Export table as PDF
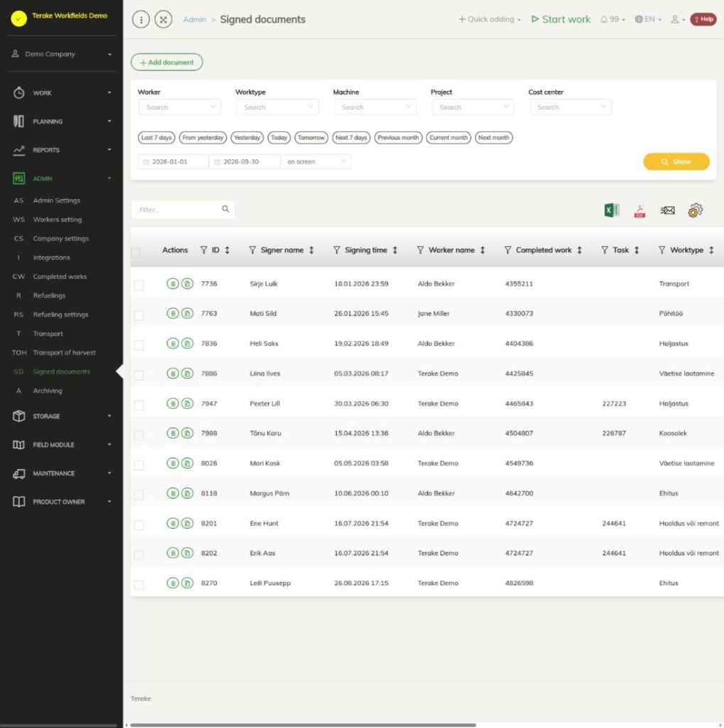This screenshot has width=724, height=728. (x=639, y=210)
